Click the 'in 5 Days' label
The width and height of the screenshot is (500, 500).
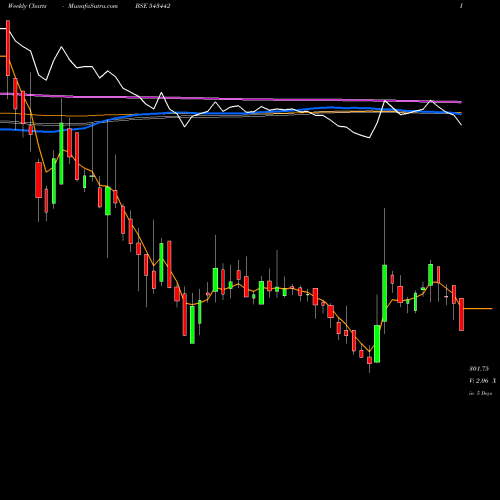481,393
